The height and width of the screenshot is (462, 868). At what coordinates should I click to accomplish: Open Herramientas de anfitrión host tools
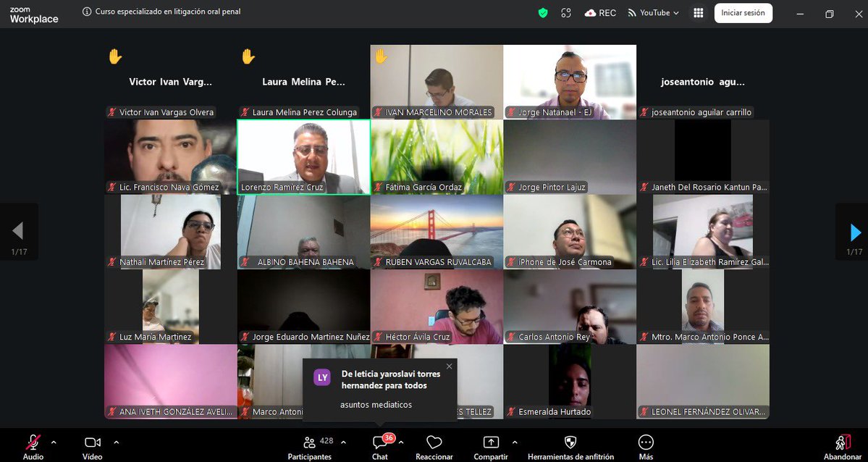pyautogui.click(x=570, y=447)
